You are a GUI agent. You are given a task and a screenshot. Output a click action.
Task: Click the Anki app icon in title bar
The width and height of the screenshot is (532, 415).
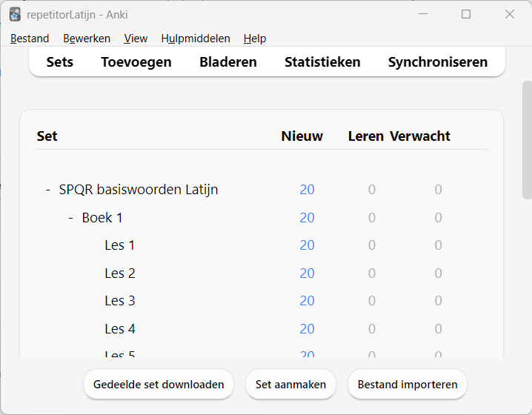point(15,15)
